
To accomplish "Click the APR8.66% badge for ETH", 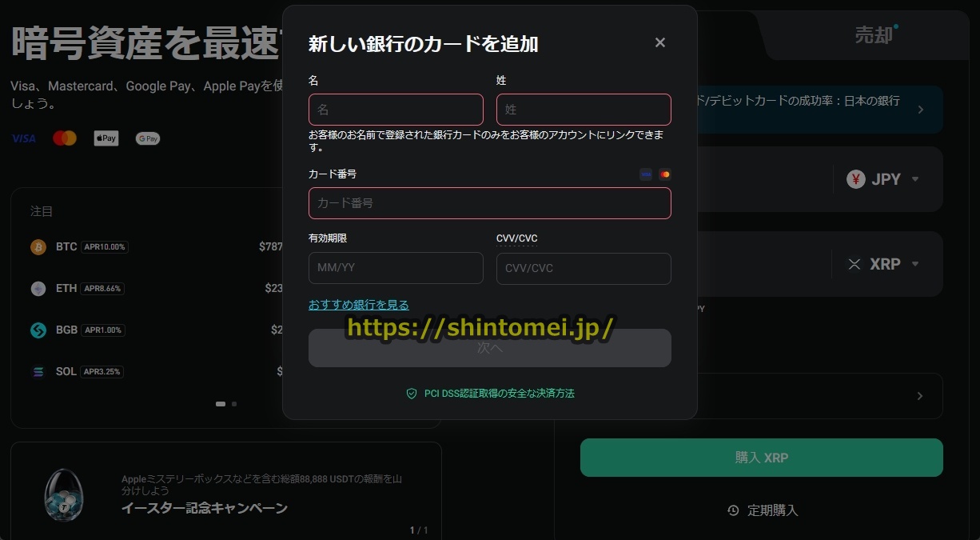I will coord(102,289).
